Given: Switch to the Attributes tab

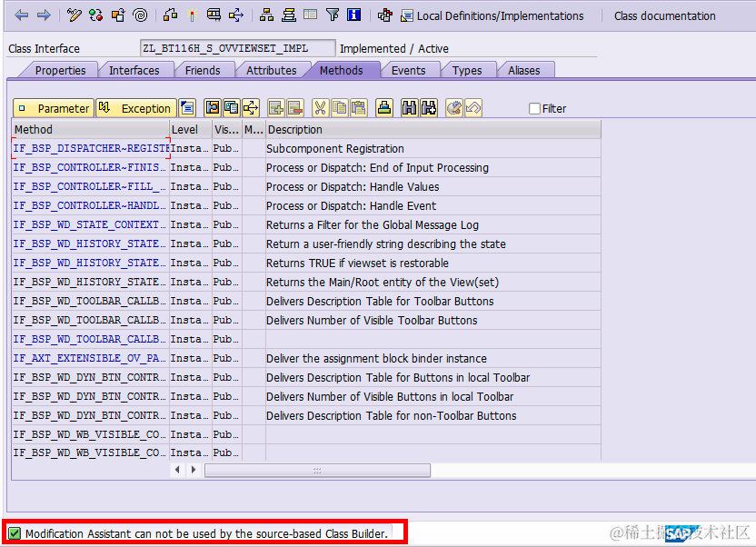Looking at the screenshot, I should point(271,70).
